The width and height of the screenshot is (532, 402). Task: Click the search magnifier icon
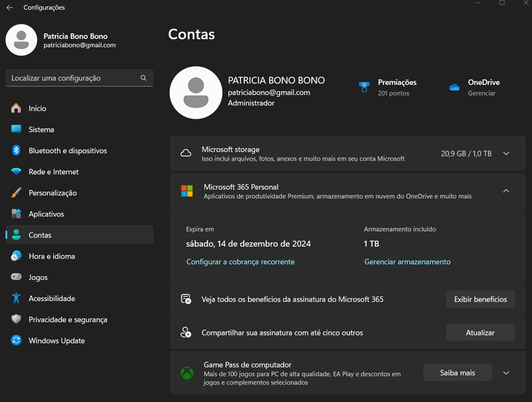pos(144,78)
